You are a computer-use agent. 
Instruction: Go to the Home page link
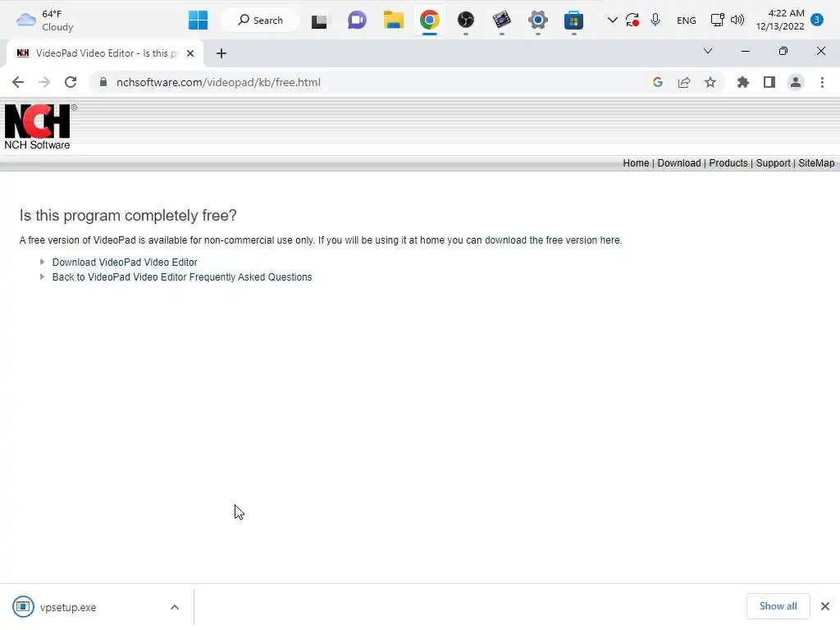click(x=636, y=163)
